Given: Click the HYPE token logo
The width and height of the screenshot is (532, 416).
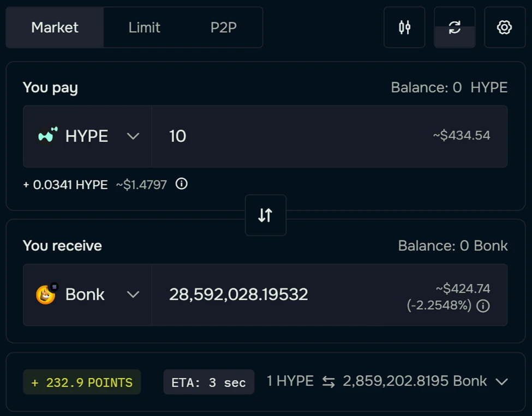Looking at the screenshot, I should [x=47, y=136].
